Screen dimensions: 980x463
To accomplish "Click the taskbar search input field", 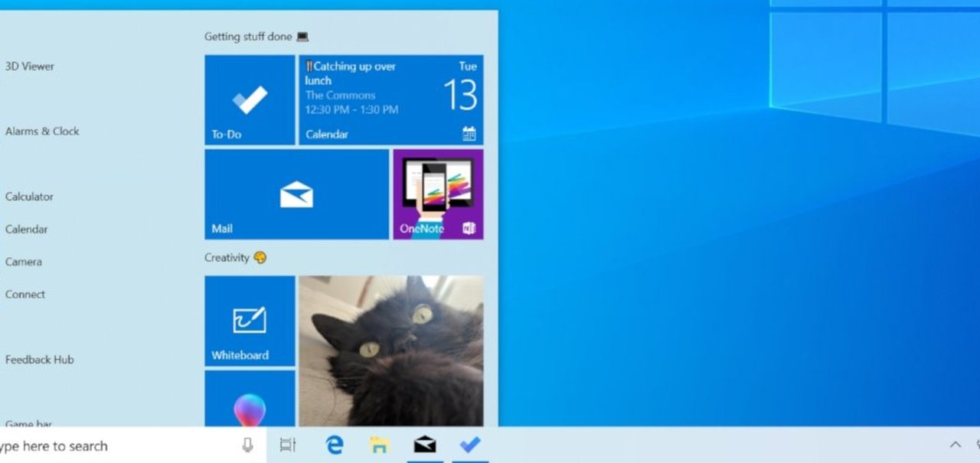I will [132, 445].
